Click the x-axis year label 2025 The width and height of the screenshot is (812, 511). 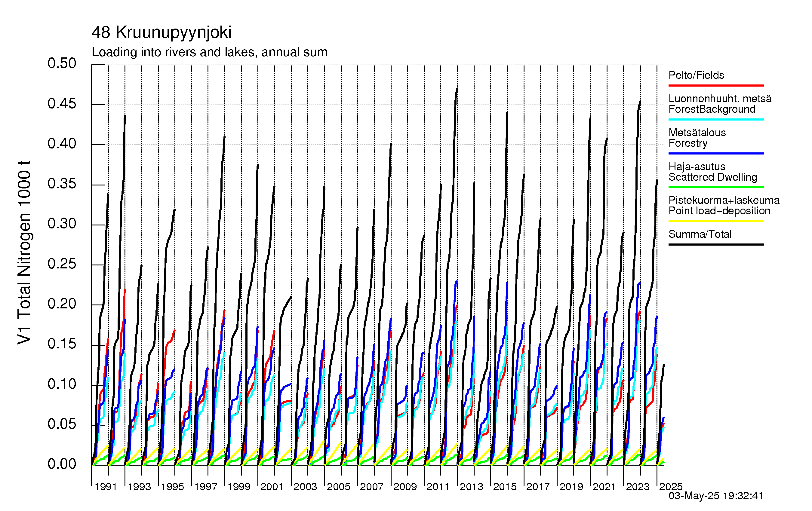click(x=671, y=487)
